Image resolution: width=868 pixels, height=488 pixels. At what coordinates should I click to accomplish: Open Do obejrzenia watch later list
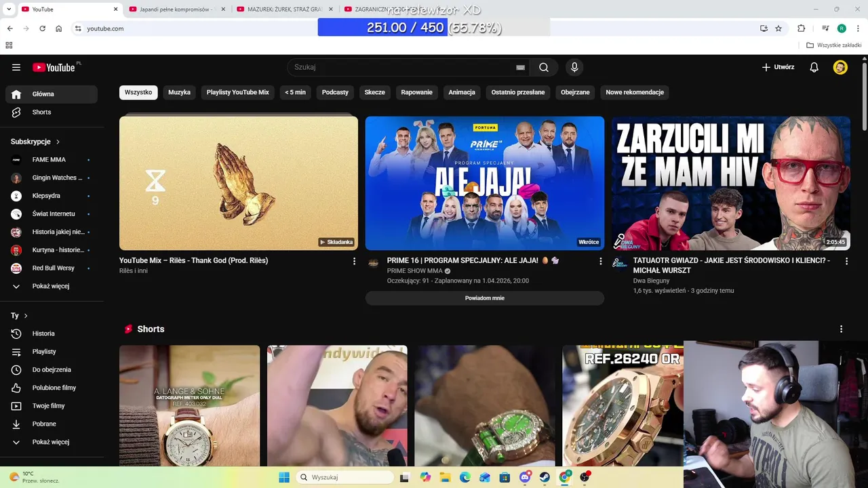(x=52, y=369)
